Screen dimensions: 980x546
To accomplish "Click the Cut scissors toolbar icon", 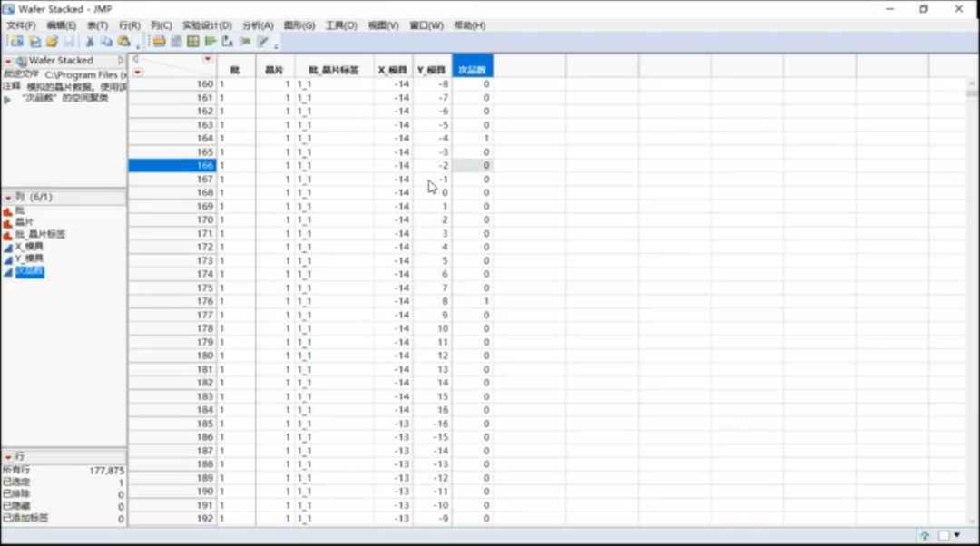I will pos(90,42).
